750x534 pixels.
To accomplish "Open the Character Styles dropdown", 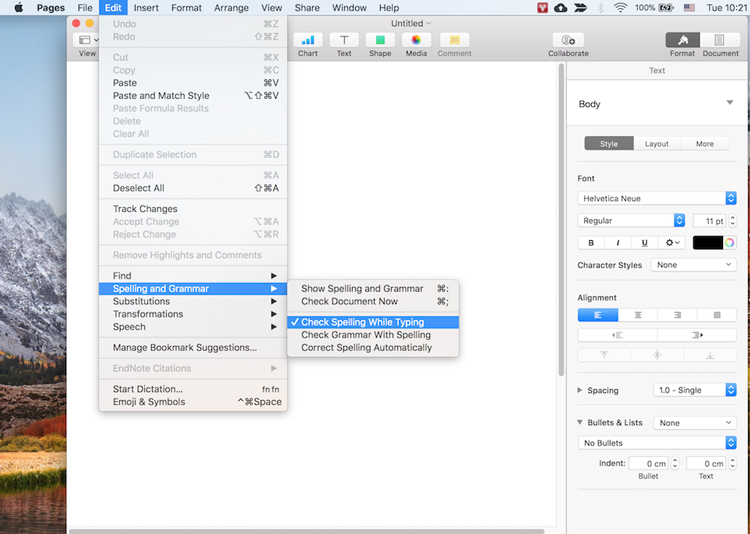I will tap(693, 265).
